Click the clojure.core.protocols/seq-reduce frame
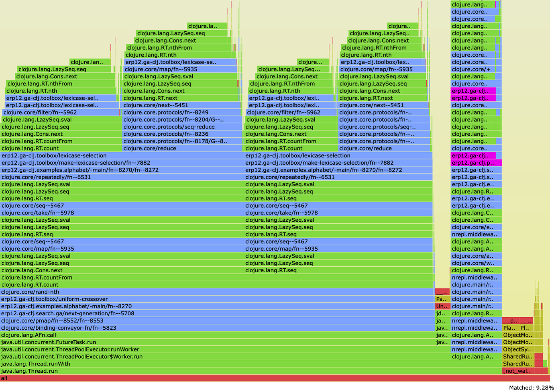554x392 pixels. tap(182, 127)
